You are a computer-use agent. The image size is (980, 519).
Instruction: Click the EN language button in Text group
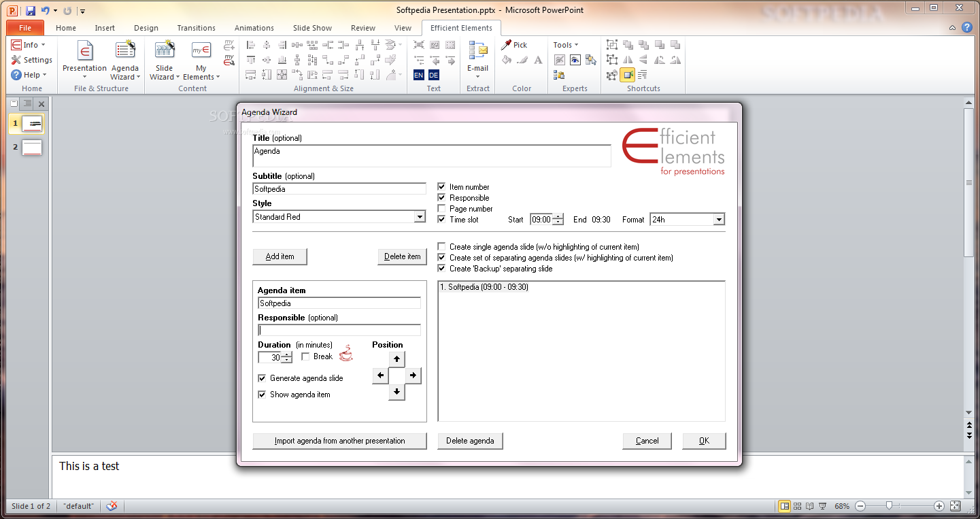click(x=418, y=75)
